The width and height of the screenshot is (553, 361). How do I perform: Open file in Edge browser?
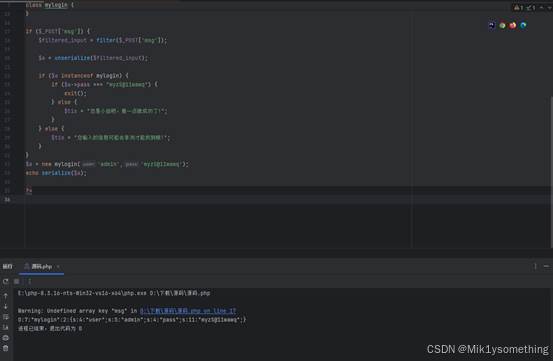click(523, 25)
